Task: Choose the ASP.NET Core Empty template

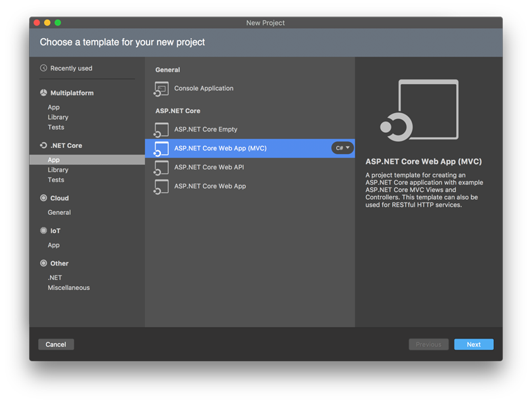Action: [250, 130]
